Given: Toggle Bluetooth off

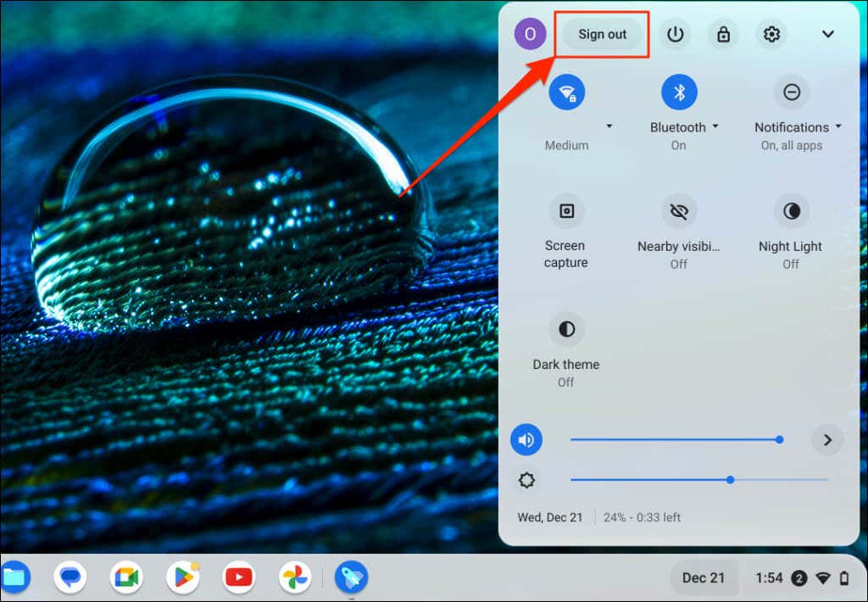Looking at the screenshot, I should point(679,92).
